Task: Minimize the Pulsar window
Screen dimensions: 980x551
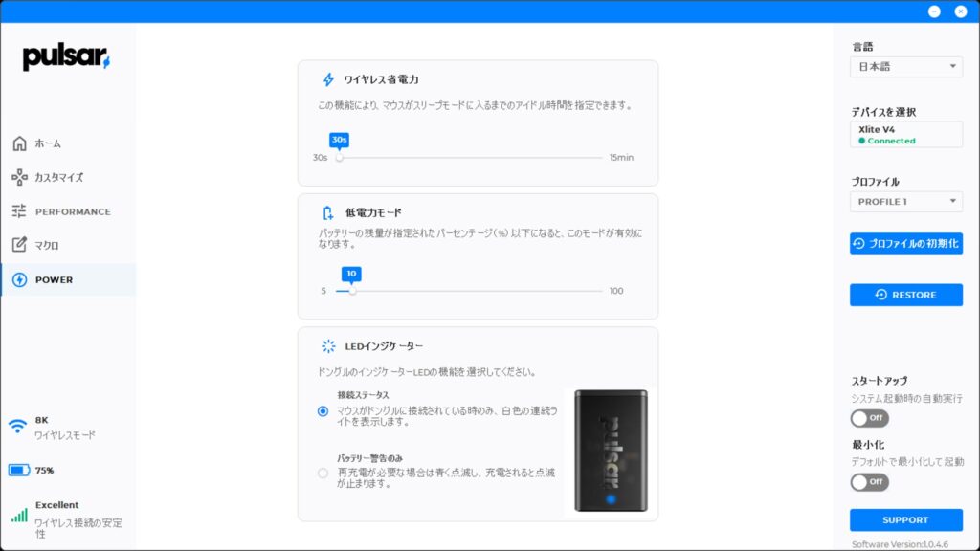Action: click(x=934, y=11)
